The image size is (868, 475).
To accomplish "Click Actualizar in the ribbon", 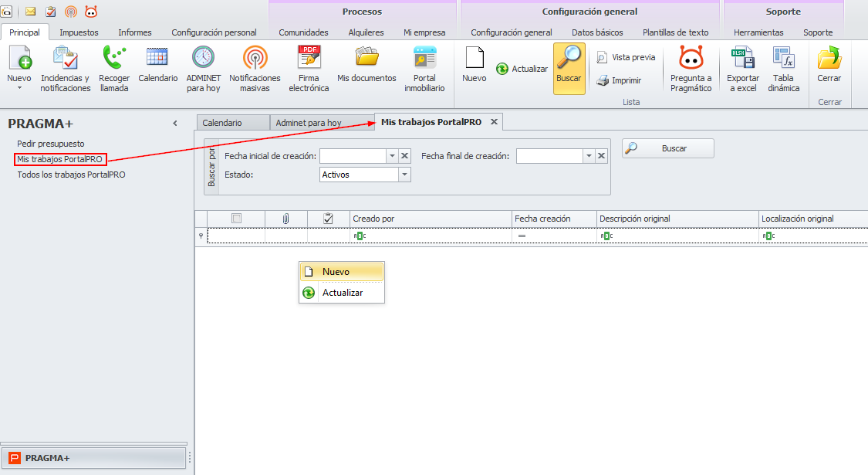I will click(522, 69).
